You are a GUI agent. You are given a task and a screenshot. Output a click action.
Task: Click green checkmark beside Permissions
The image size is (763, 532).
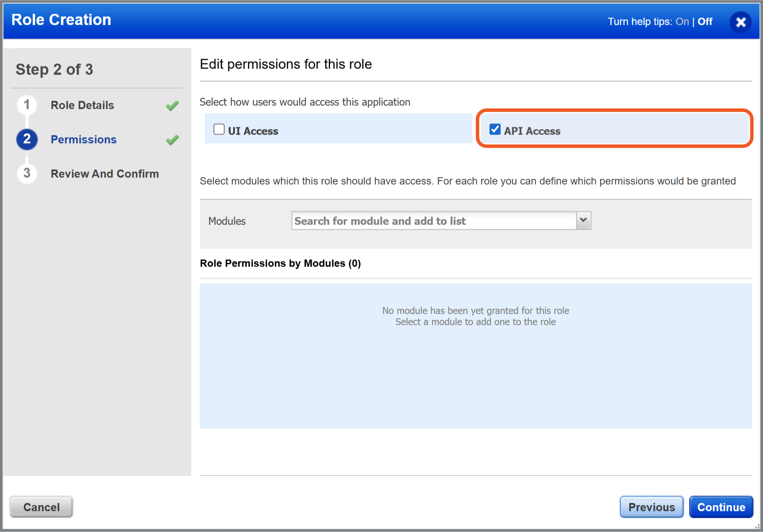(172, 140)
